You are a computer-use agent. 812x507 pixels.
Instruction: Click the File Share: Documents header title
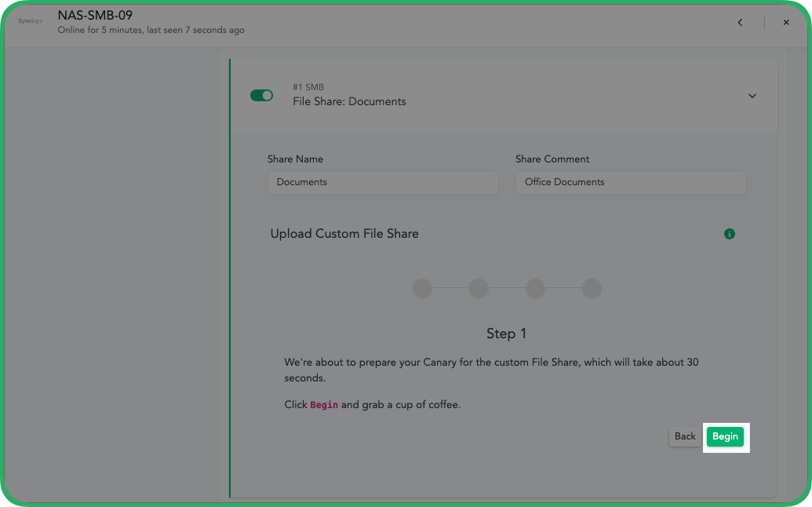(x=349, y=101)
